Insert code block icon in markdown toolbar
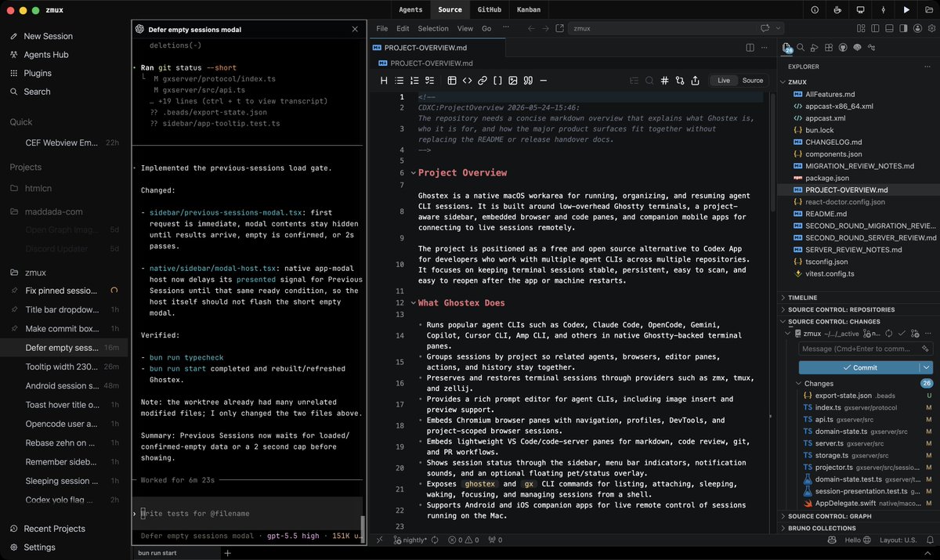This screenshot has width=940, height=560. (467, 80)
